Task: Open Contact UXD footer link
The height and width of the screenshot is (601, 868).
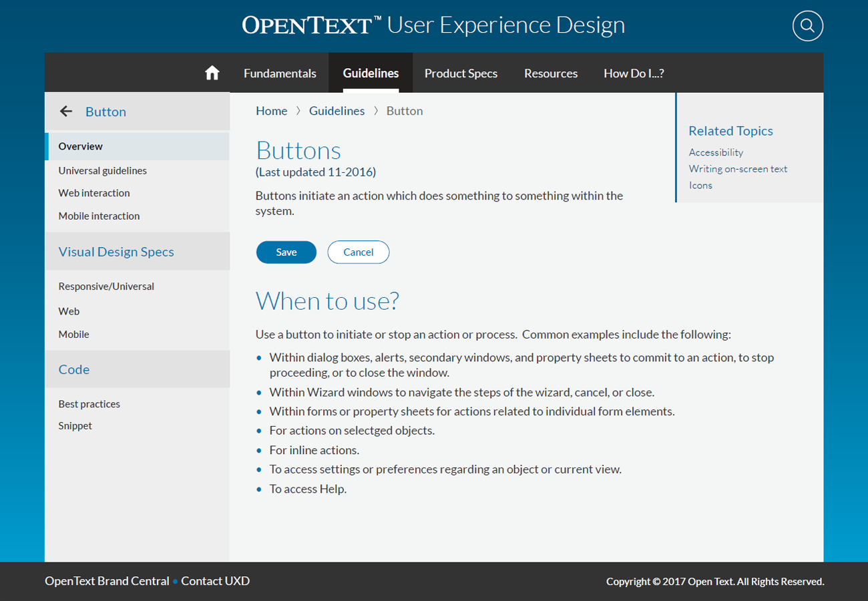Action: 215,581
